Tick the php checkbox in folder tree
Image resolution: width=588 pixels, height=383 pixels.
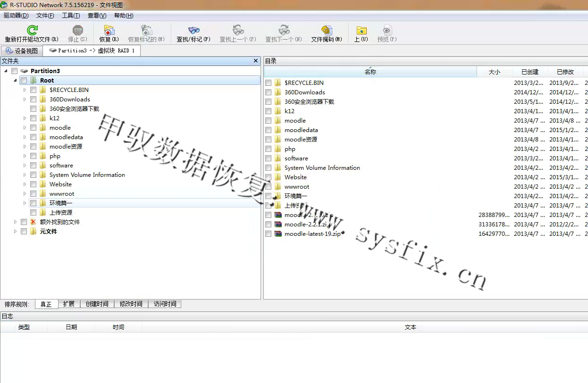33,156
